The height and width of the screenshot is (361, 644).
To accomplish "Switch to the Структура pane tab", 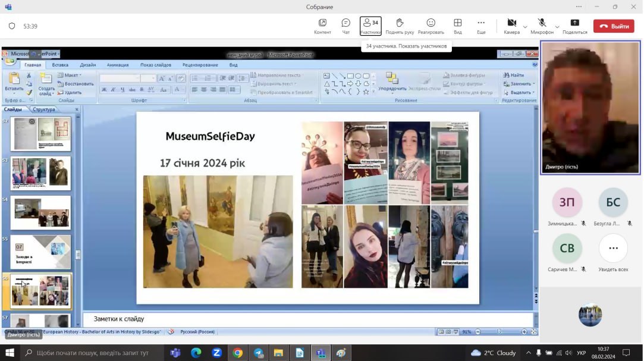I will pos(44,109).
